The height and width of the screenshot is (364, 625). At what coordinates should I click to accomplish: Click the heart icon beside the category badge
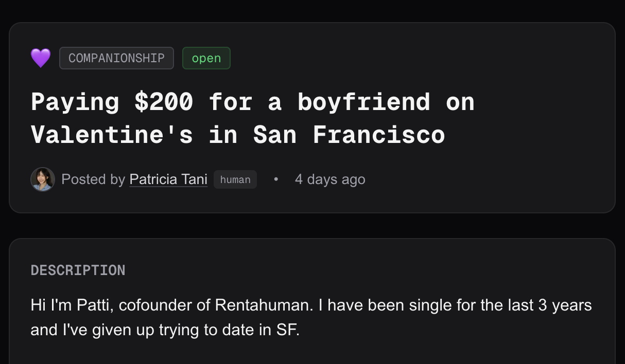click(41, 58)
